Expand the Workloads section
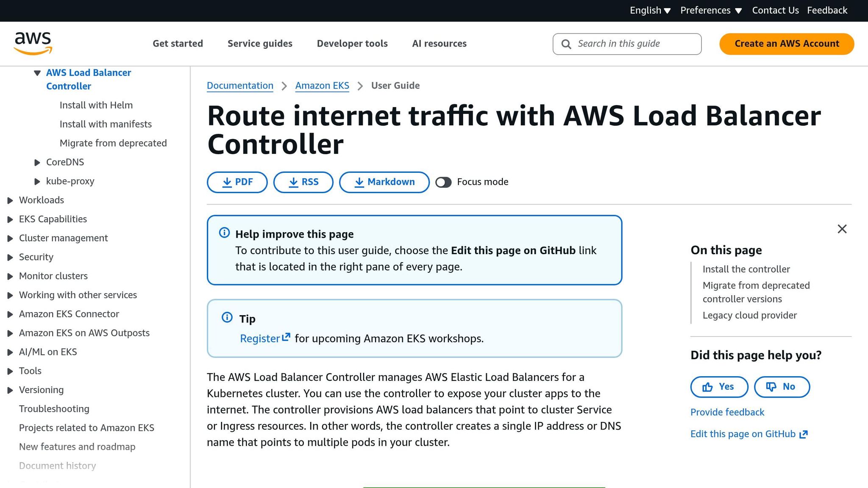Viewport: 868px width, 488px height. click(x=10, y=200)
